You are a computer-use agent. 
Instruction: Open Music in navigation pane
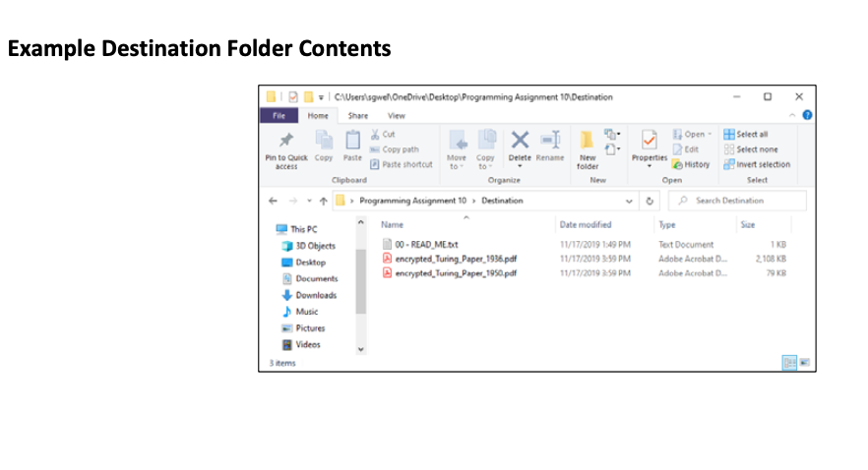(299, 312)
